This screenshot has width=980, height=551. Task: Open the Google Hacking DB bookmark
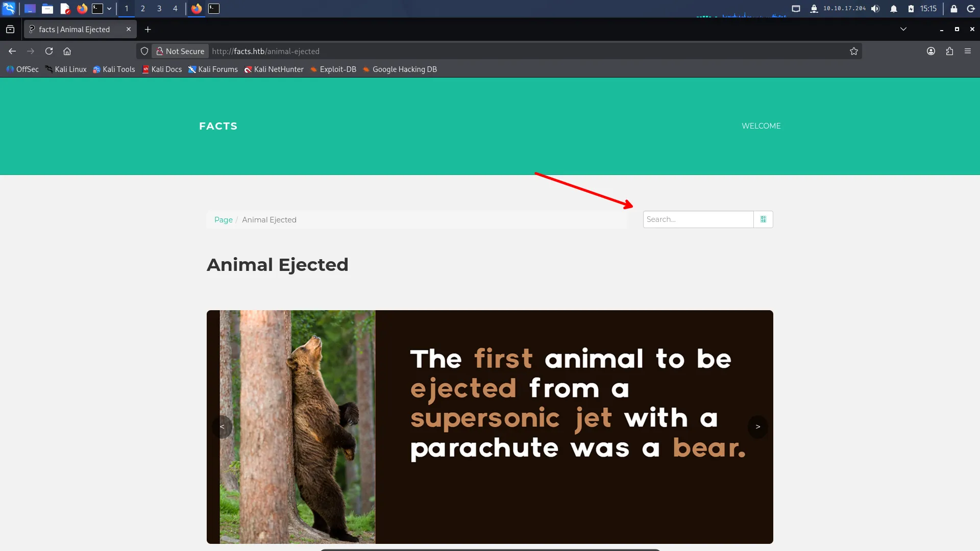[400, 69]
